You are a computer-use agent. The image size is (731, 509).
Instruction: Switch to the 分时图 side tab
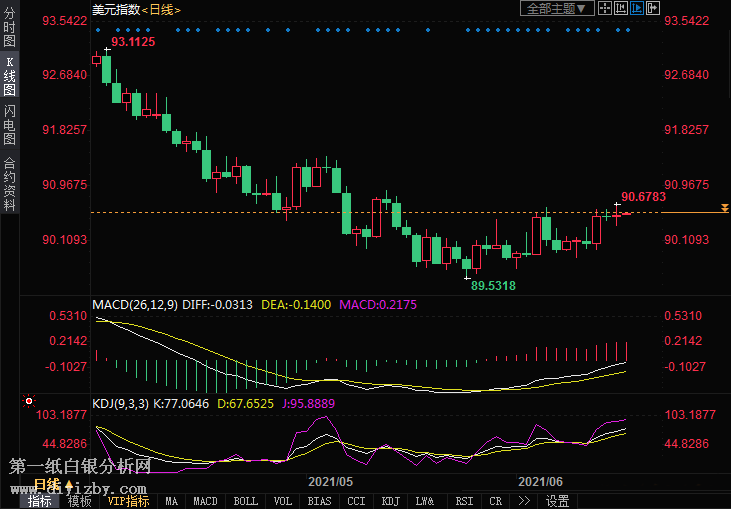(9, 27)
